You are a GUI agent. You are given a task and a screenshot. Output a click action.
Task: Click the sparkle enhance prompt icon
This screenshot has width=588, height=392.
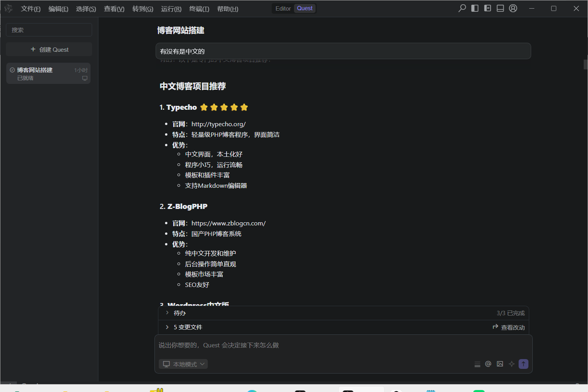click(x=512, y=364)
